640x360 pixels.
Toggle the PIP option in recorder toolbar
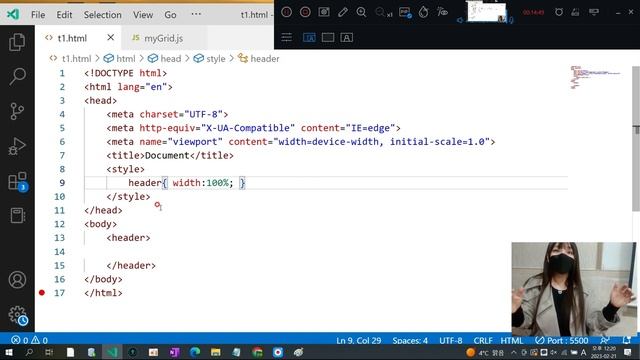tap(405, 12)
